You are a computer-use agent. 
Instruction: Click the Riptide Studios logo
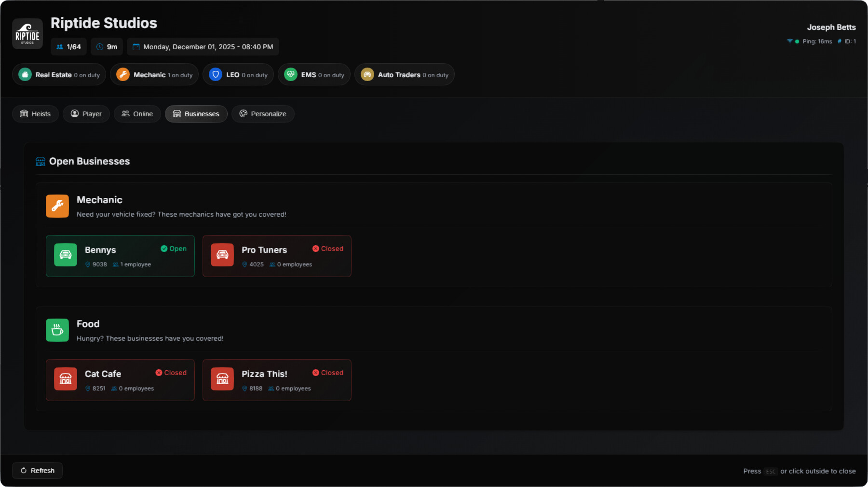point(27,34)
